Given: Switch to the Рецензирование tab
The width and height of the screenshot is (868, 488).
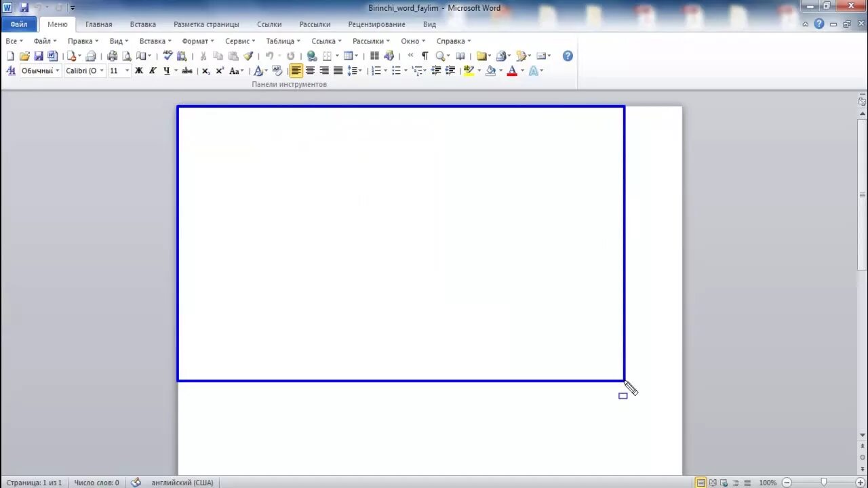Looking at the screenshot, I should 376,24.
